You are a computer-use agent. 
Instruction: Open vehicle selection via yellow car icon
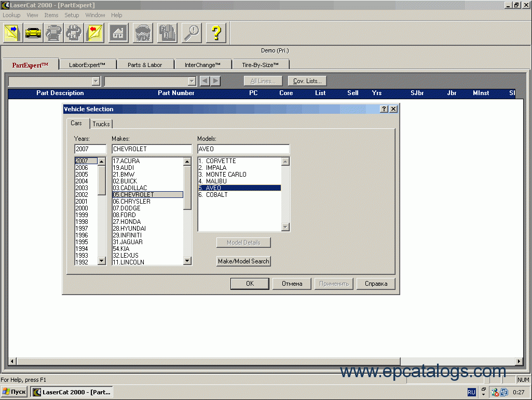pyautogui.click(x=33, y=33)
